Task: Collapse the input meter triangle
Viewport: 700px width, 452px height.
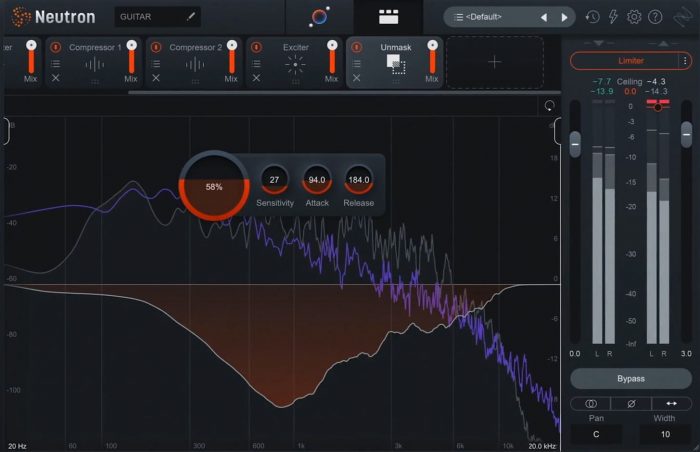Action: point(599,43)
